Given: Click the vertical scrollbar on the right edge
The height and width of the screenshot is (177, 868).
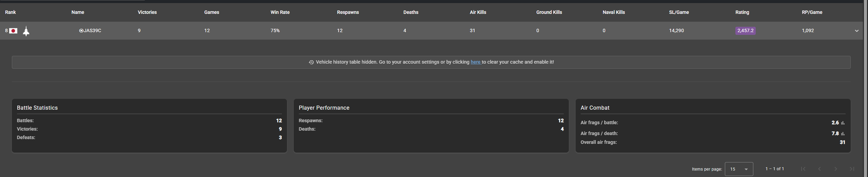Looking at the screenshot, I should [x=865, y=88].
